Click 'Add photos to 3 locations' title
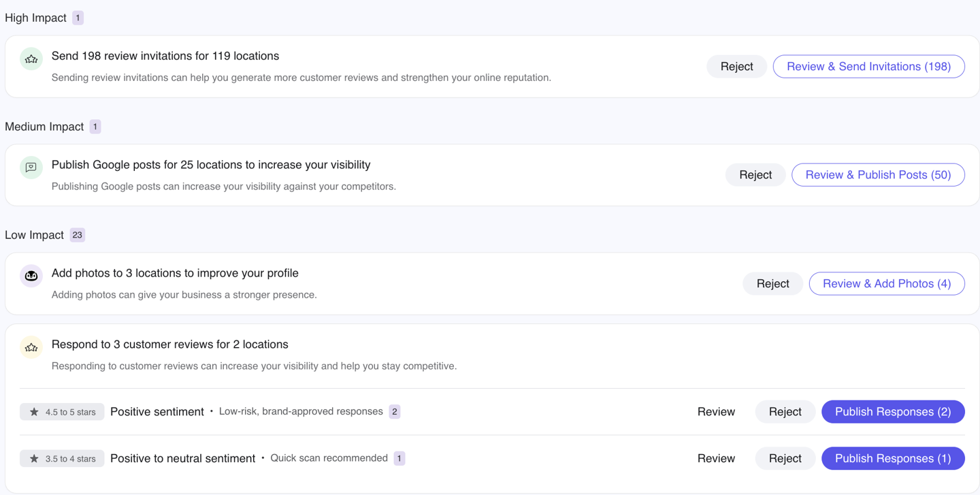Screen dimensions: 980x495 pyautogui.click(x=175, y=273)
